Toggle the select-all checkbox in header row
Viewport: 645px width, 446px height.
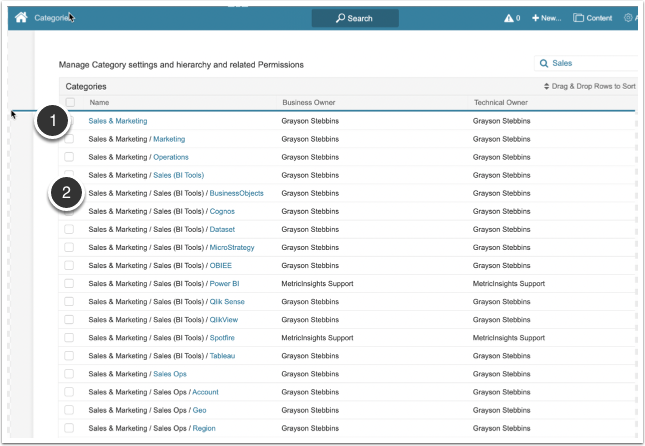70,102
